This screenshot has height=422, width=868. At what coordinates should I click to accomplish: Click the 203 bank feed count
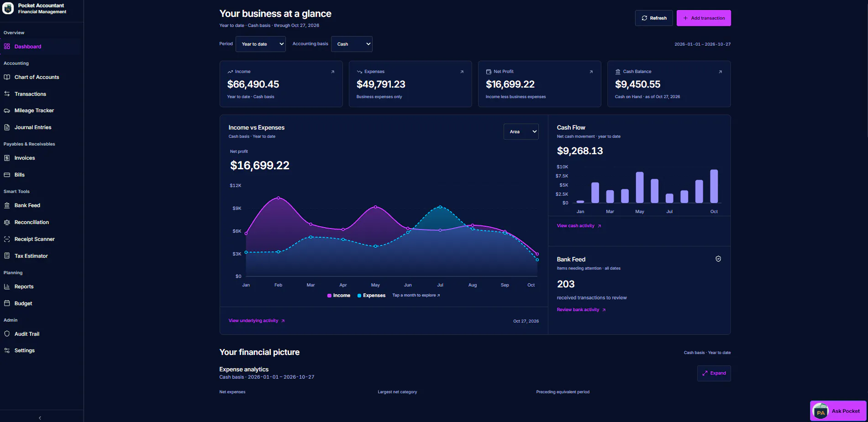(566, 284)
